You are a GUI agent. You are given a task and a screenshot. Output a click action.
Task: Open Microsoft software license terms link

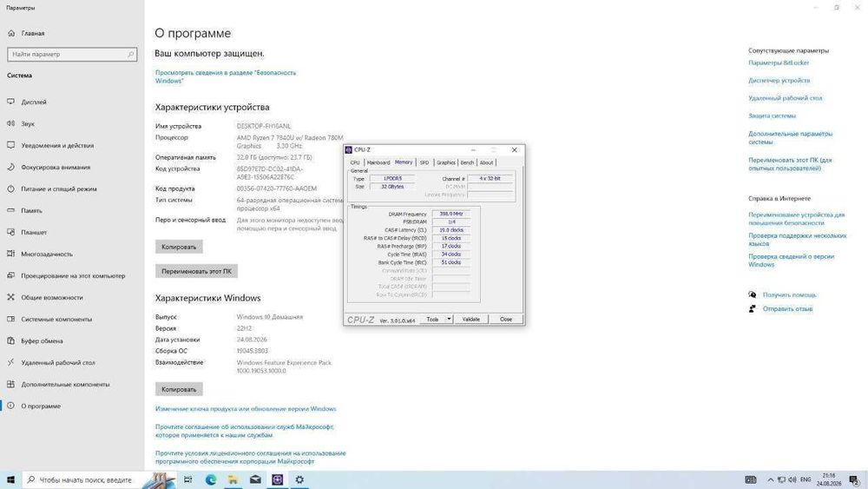pyautogui.click(x=250, y=457)
